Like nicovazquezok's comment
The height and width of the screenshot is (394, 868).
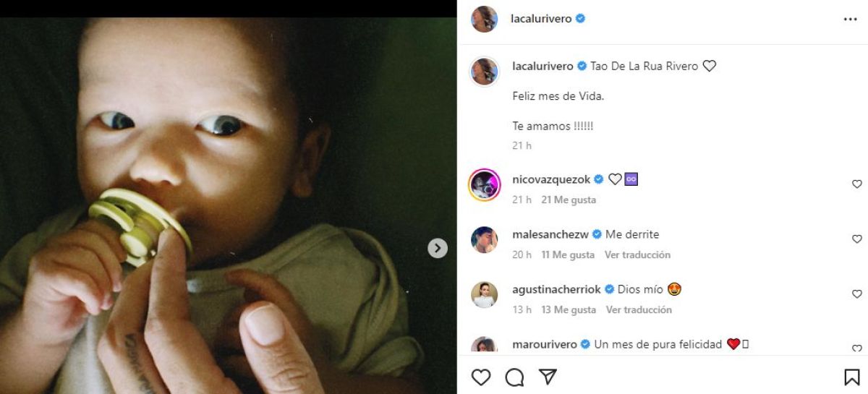[857, 184]
